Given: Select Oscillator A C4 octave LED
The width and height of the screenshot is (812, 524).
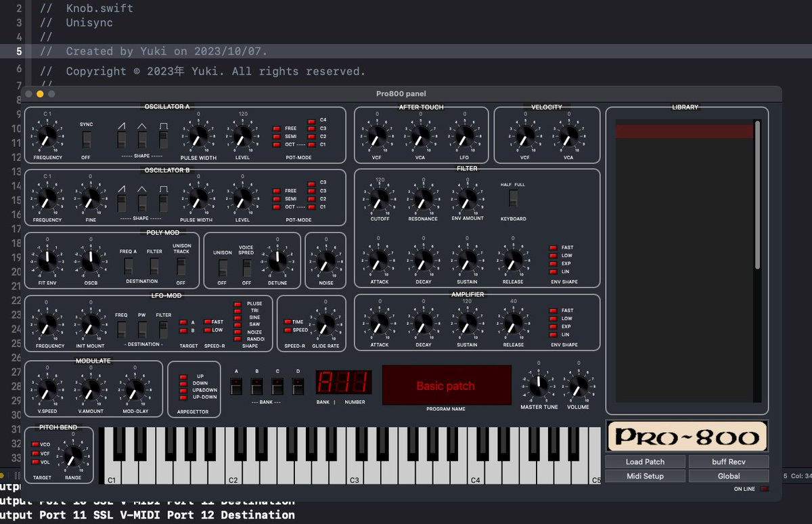Looking at the screenshot, I should click(311, 121).
